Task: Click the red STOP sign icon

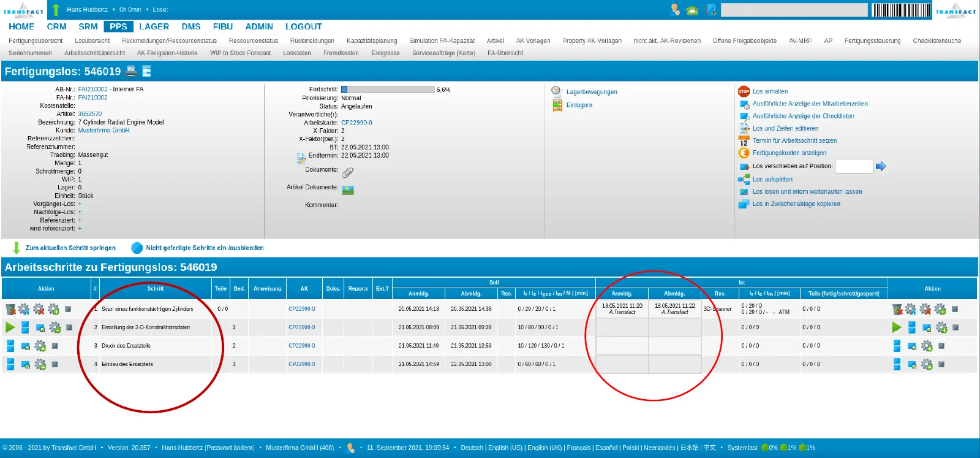Action: (744, 91)
